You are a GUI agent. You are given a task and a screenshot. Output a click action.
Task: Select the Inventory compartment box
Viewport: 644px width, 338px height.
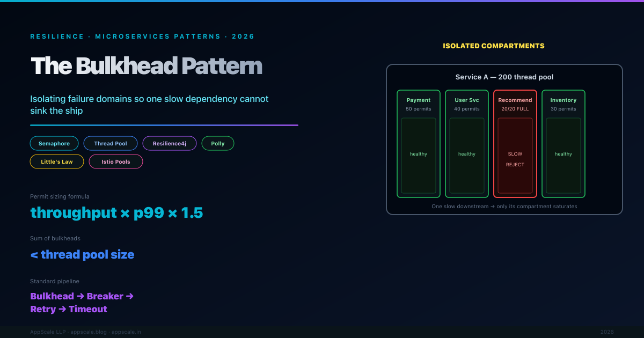563,144
